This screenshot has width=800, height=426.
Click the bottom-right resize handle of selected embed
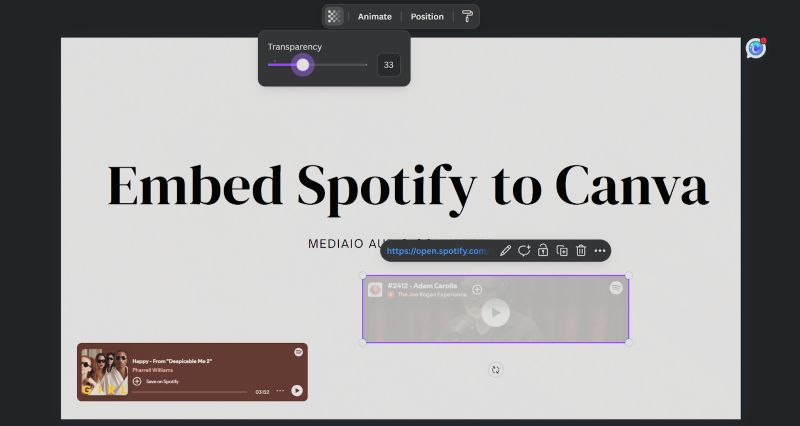click(629, 342)
